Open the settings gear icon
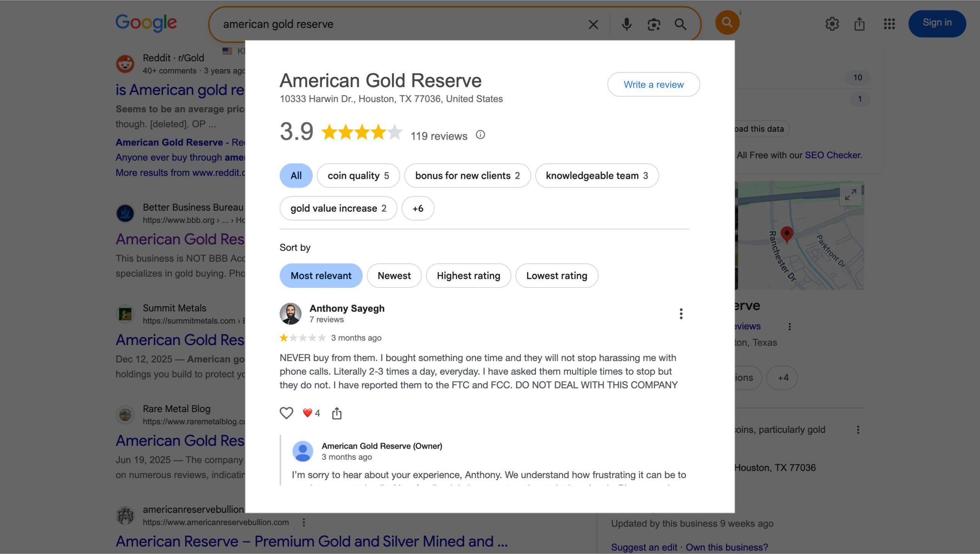Screen dimensions: 980x554 [832, 24]
